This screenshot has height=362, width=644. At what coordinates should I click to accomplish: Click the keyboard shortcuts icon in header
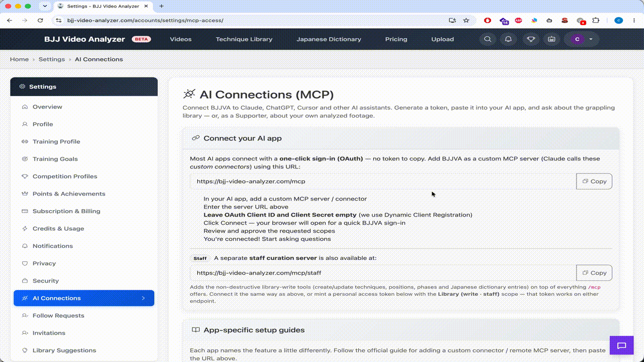[552, 39]
